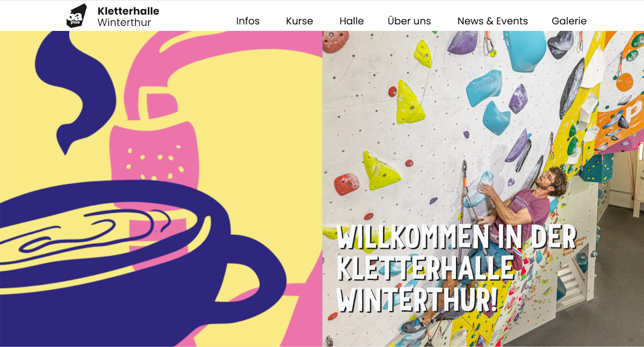Click the yellow triangular hold with holes
Viewport: 644px width, 347px height.
pos(409,102)
